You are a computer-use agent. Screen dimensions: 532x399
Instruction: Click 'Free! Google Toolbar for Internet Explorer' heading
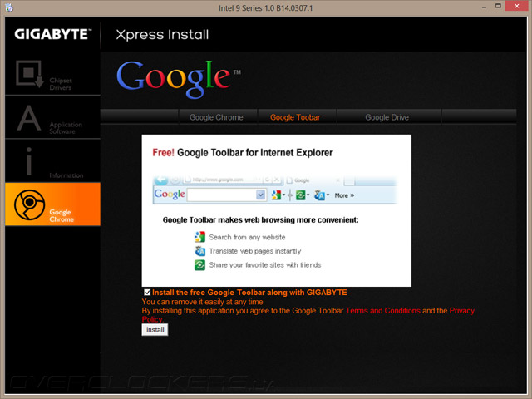(x=243, y=153)
